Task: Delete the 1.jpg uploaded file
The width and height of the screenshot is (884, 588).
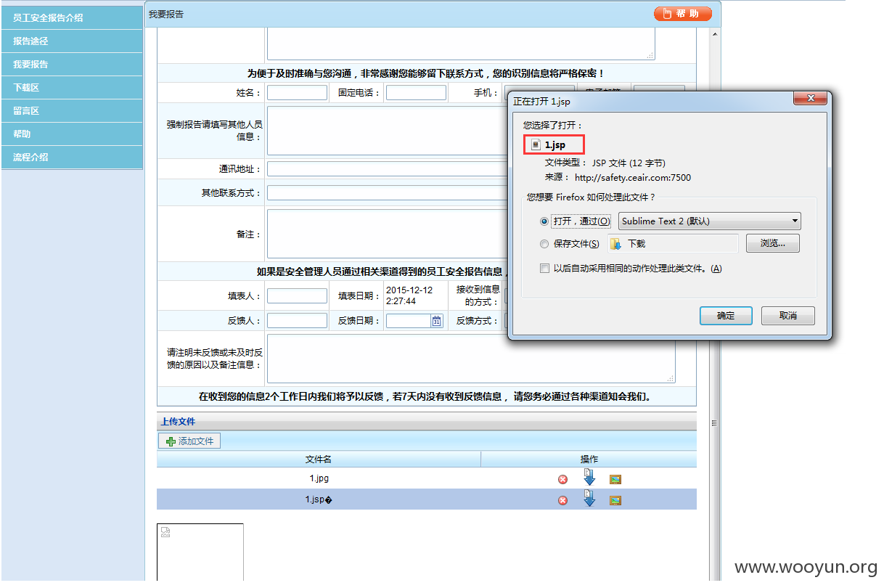Action: (562, 479)
